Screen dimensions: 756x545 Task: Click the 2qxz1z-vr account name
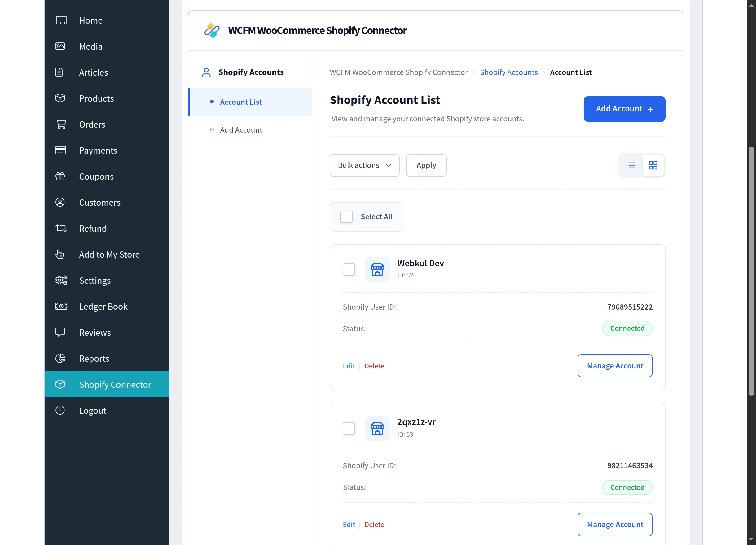(416, 422)
